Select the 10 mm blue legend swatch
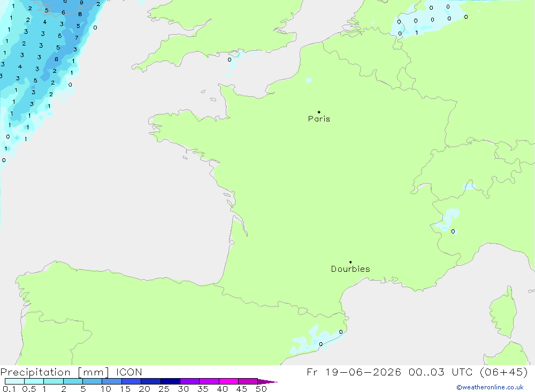This screenshot has height=392, width=535. (112, 381)
